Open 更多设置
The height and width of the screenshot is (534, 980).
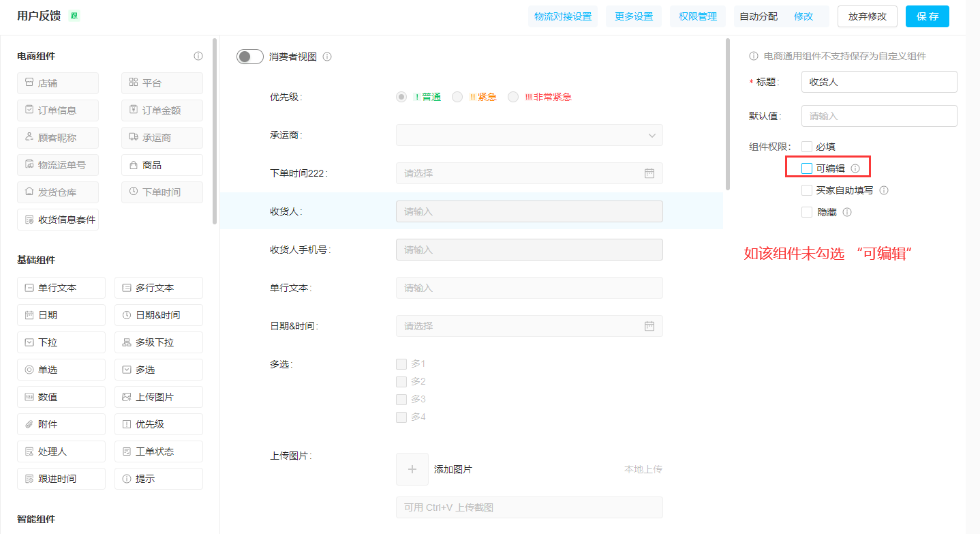[x=634, y=16]
